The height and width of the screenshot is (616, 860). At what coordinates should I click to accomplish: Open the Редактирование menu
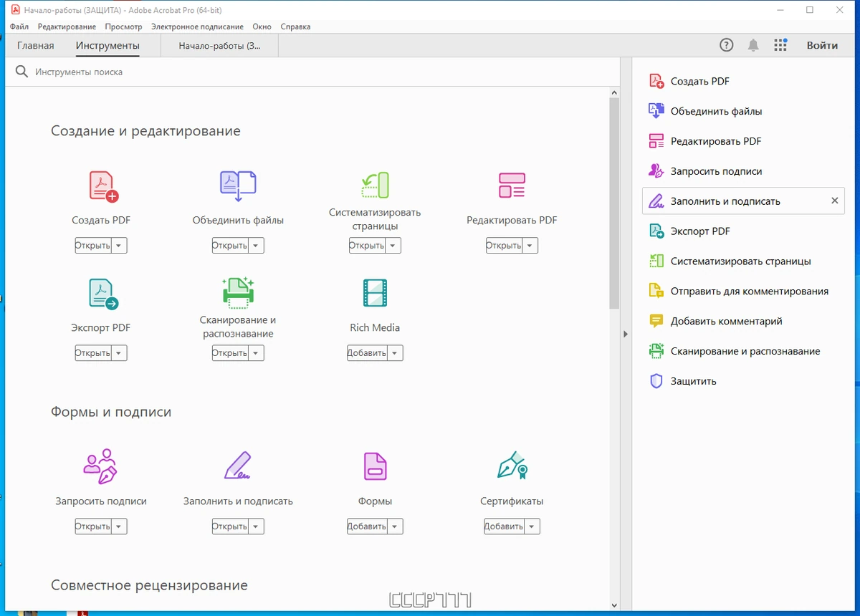(67, 27)
